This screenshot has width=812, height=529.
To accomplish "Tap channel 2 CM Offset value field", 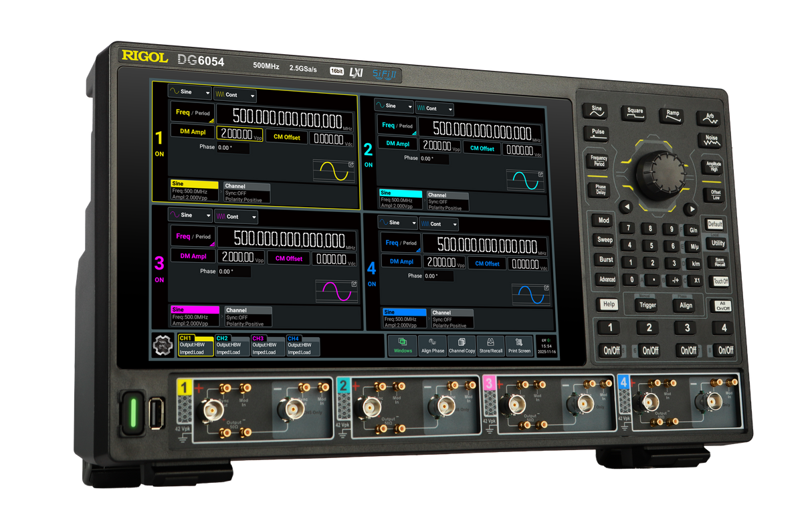I will point(522,150).
